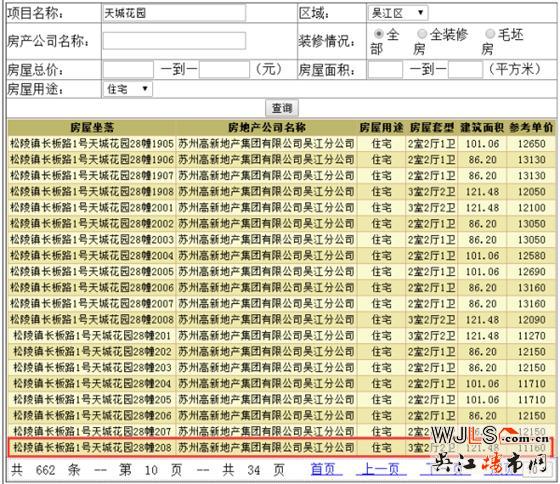Click 3室2厅2卫 cell in the 1908 row
The height and width of the screenshot is (484, 560).
[x=431, y=192]
